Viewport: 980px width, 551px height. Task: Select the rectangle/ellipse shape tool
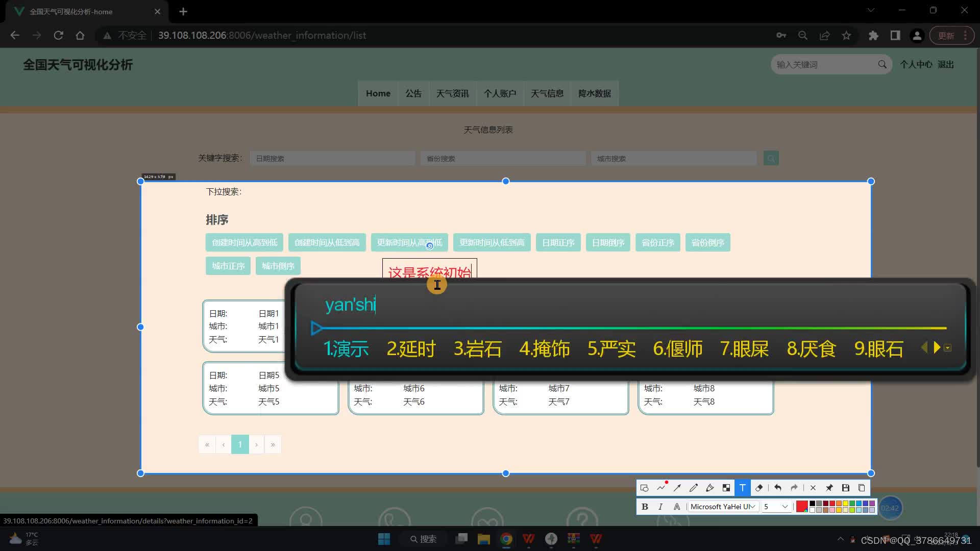point(644,488)
